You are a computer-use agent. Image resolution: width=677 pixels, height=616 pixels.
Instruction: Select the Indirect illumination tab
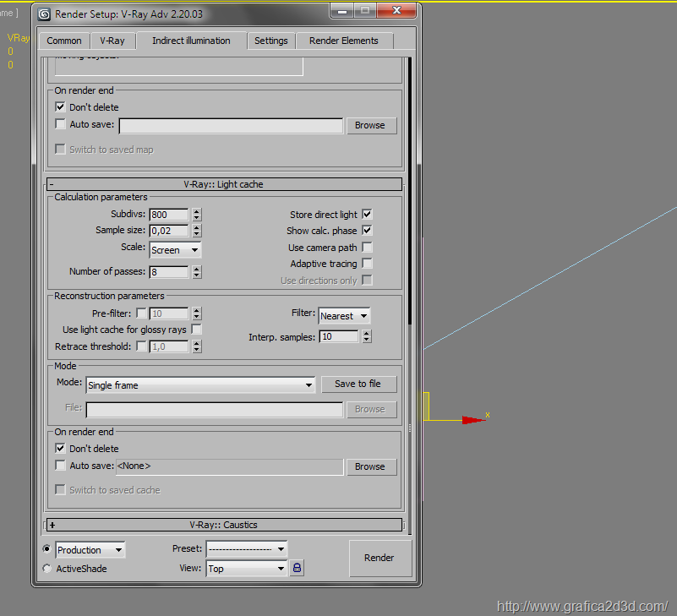[191, 41]
